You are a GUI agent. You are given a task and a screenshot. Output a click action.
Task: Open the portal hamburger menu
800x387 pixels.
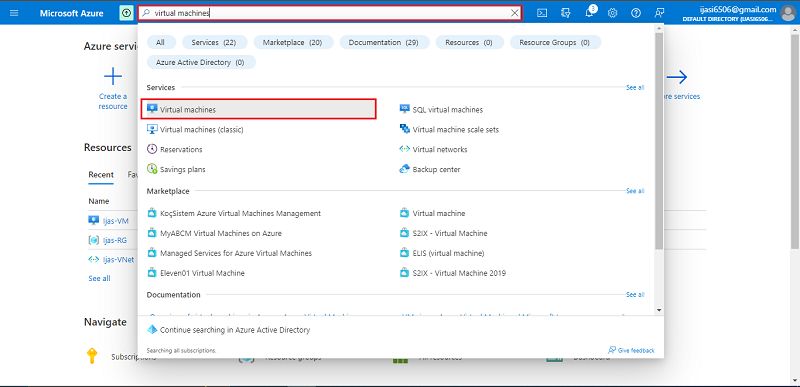click(14, 13)
